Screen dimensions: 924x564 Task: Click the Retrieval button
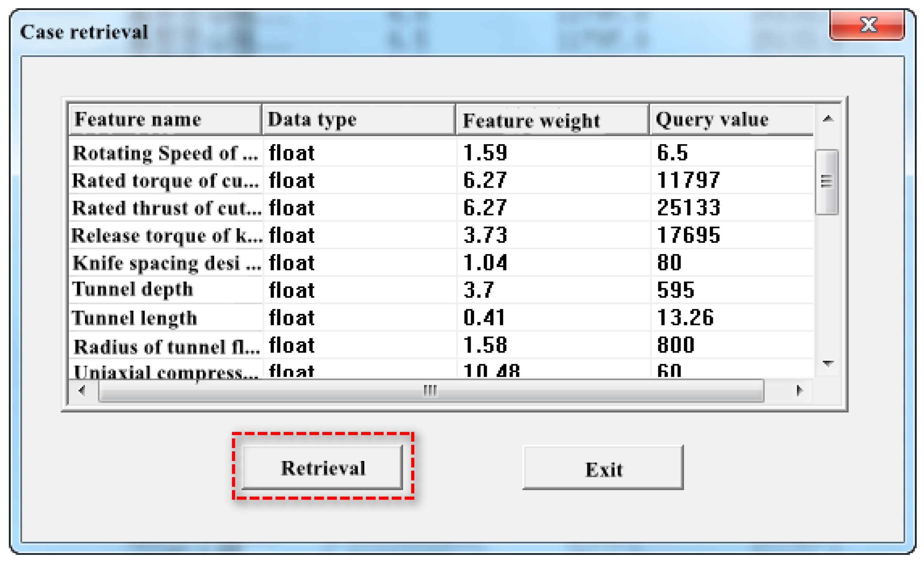point(323,467)
